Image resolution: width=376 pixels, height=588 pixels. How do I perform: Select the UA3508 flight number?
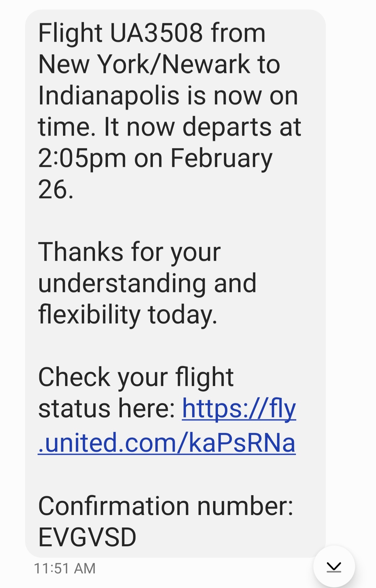(x=156, y=33)
